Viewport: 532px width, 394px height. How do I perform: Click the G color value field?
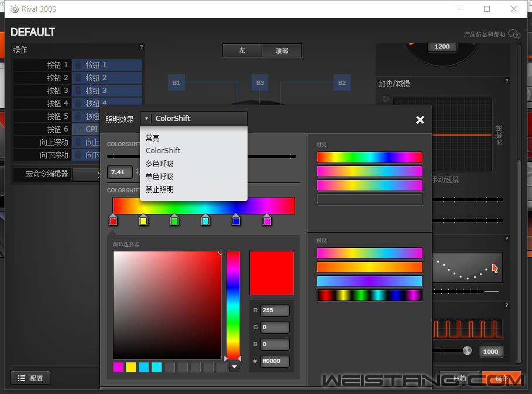[275, 327]
